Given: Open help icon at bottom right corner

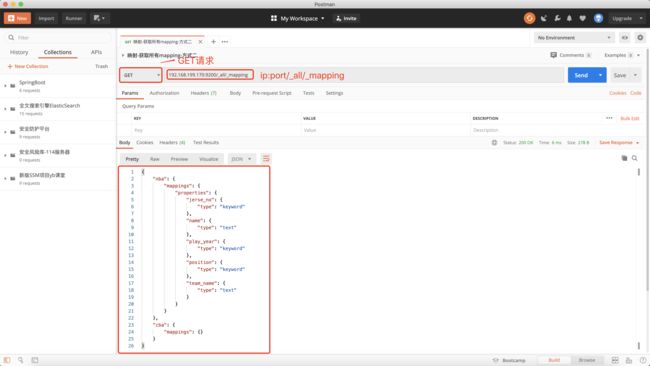Looking at the screenshot, I should point(643,360).
